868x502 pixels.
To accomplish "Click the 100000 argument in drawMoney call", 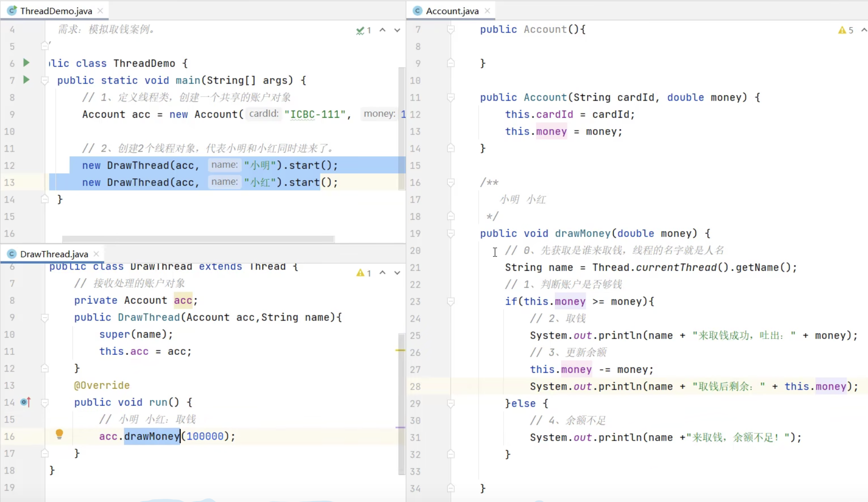I will click(x=205, y=436).
